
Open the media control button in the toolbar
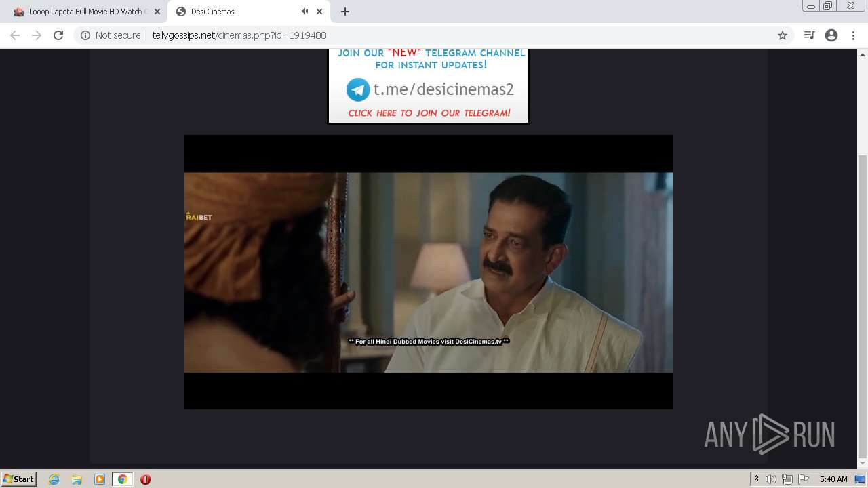click(x=809, y=35)
